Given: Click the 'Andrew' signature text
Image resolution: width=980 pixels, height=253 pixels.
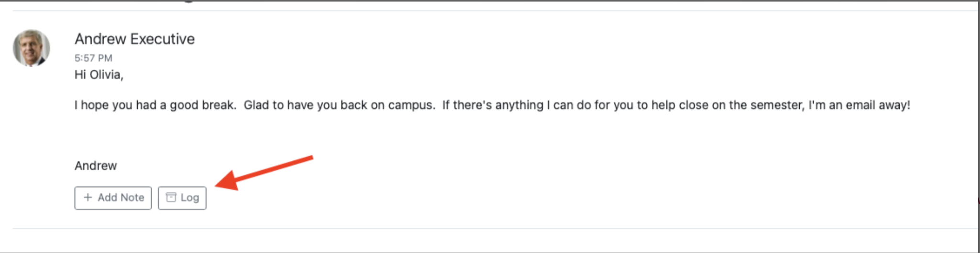Looking at the screenshot, I should 96,166.
